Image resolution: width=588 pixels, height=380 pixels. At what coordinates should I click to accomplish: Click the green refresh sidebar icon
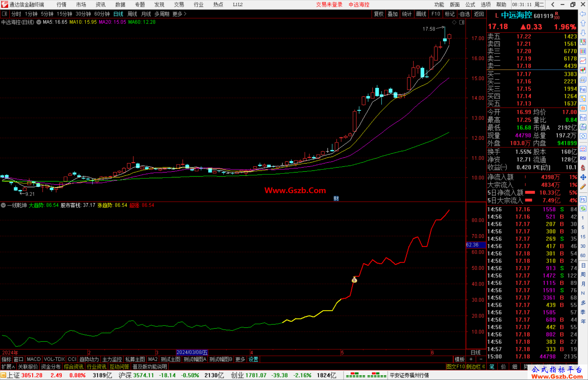point(583,209)
